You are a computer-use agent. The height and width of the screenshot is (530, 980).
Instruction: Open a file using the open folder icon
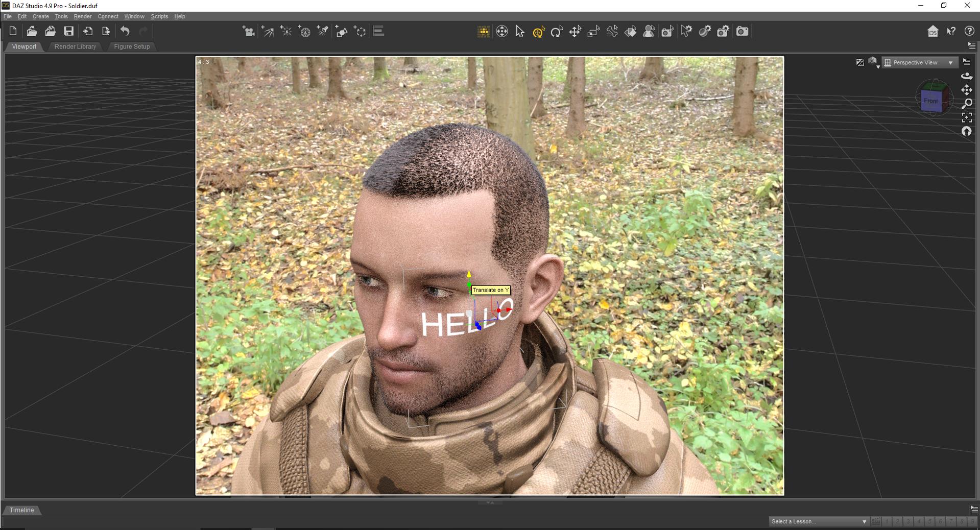32,31
